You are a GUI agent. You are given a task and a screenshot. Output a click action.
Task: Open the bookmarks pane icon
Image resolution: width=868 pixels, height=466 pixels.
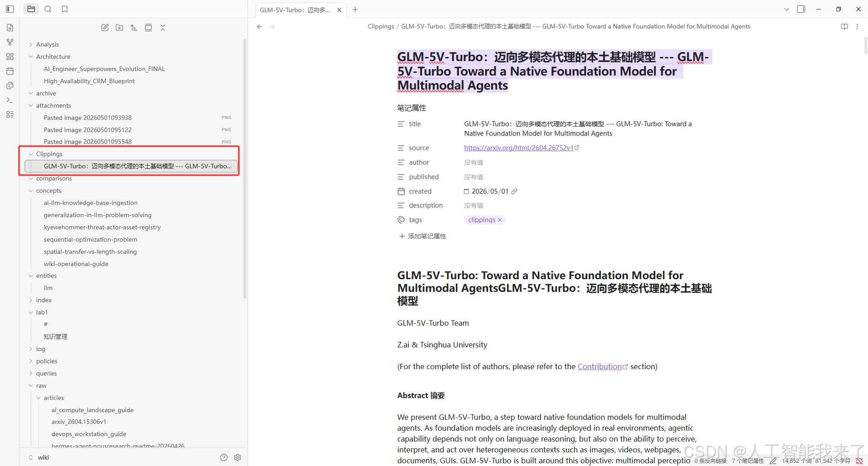pyautogui.click(x=65, y=9)
